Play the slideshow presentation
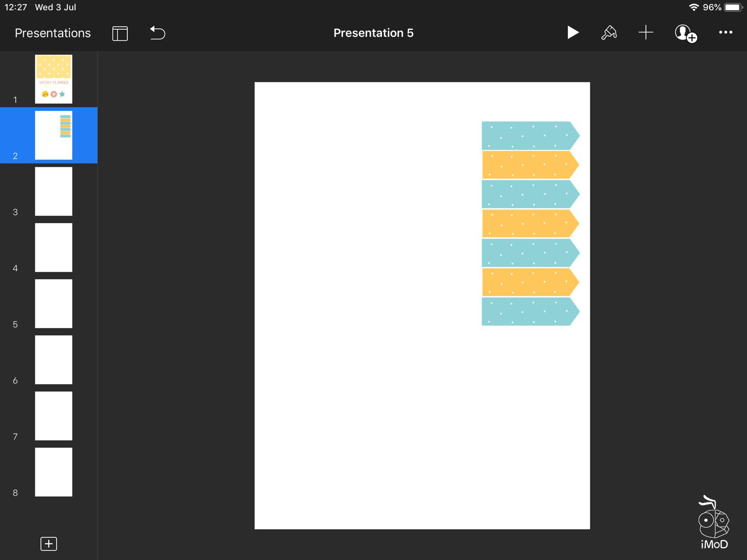 572,33
